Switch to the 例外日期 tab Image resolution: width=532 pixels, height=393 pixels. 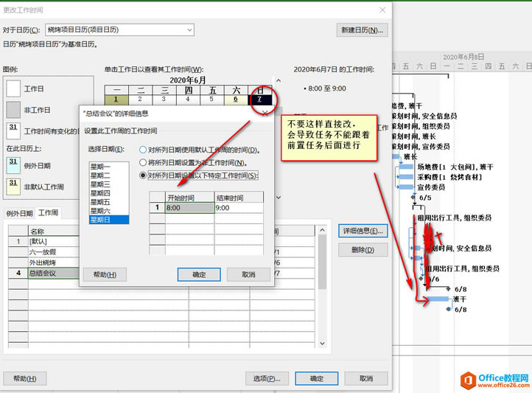(x=19, y=214)
